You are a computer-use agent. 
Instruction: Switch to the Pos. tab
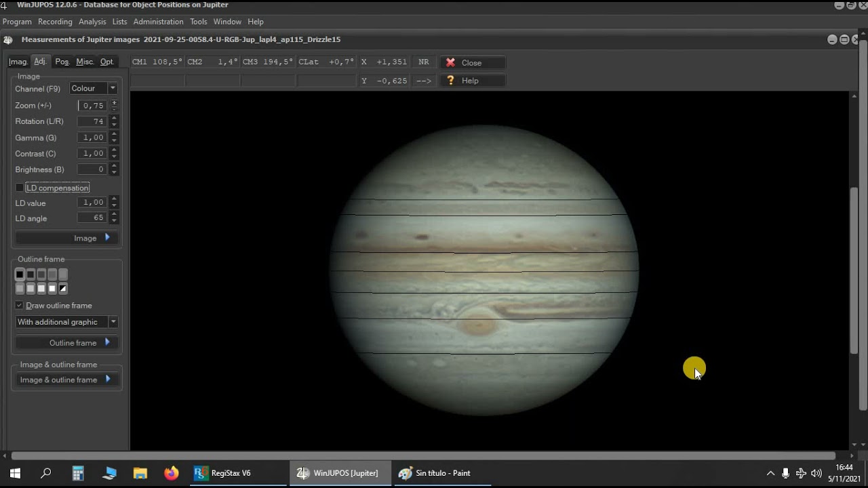coord(62,62)
